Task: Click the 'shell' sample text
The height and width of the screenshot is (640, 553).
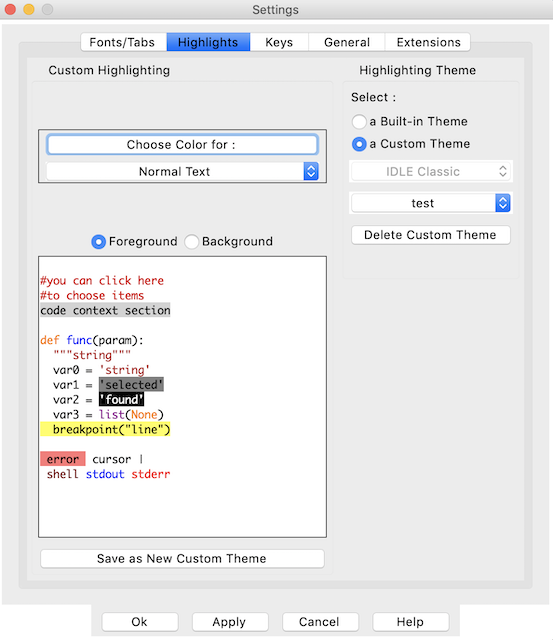Action: pos(62,474)
